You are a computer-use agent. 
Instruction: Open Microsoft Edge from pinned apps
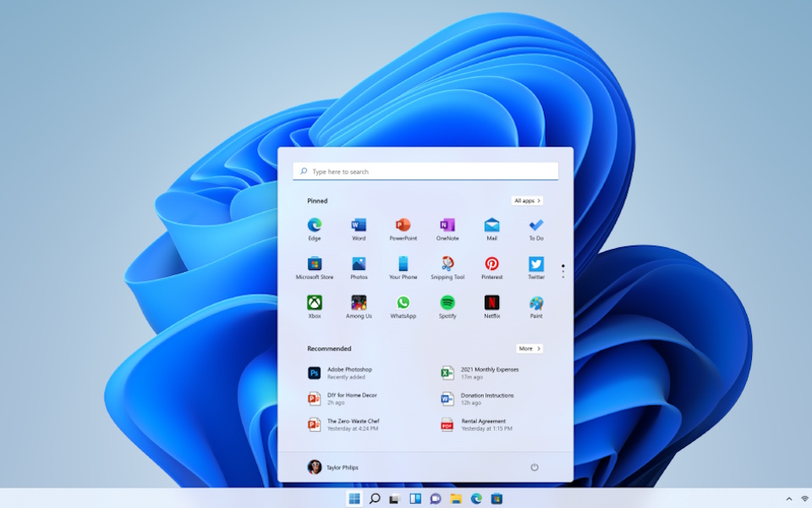(x=315, y=225)
